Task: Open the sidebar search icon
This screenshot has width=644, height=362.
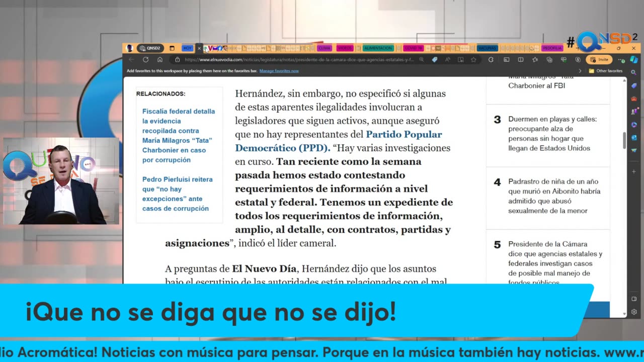Action: [x=633, y=72]
